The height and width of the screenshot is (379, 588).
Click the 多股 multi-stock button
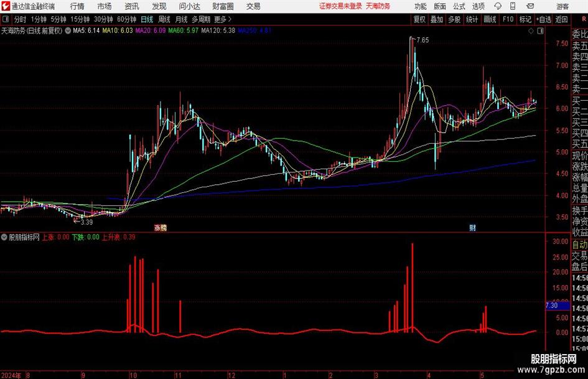(454, 19)
